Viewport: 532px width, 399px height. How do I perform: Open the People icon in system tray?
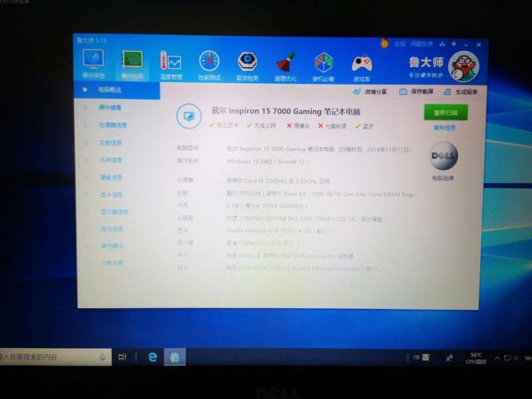(449, 358)
